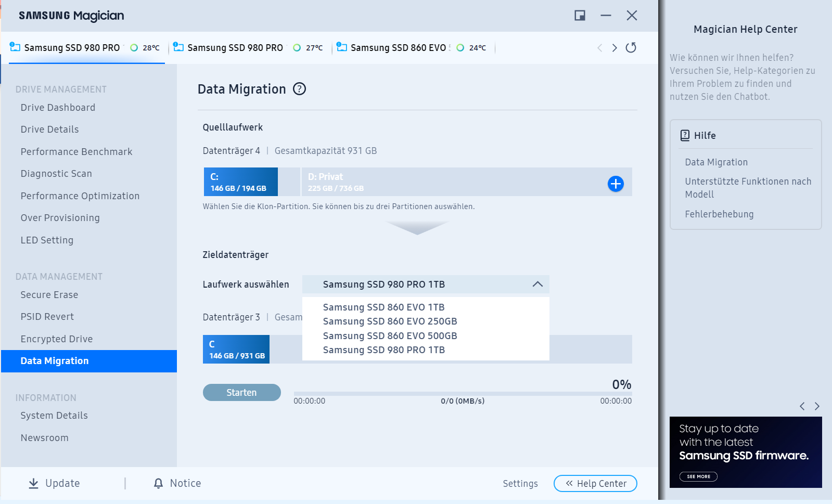The width and height of the screenshot is (832, 504).
Task: Open Data Migration help link
Action: click(716, 162)
